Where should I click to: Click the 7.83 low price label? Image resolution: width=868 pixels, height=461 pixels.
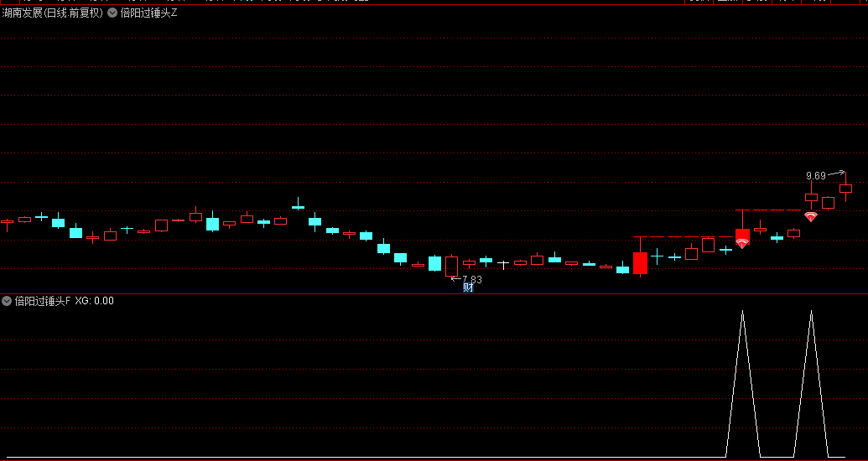click(x=472, y=279)
